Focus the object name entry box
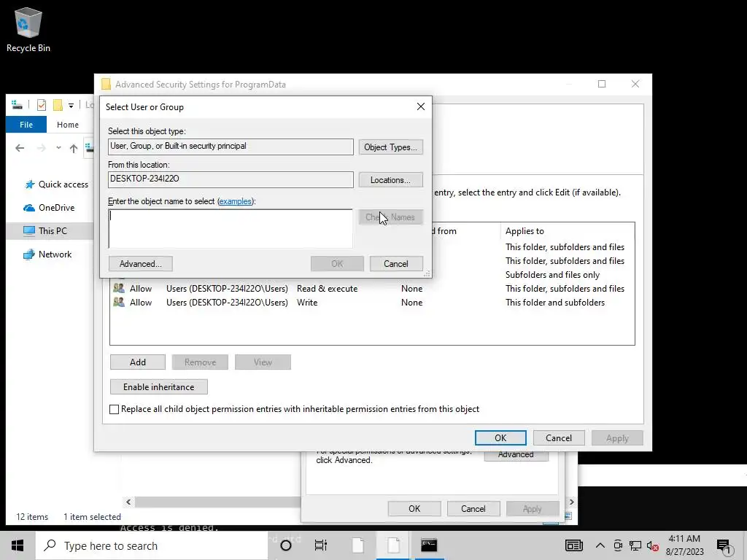The image size is (747, 560). click(231, 228)
